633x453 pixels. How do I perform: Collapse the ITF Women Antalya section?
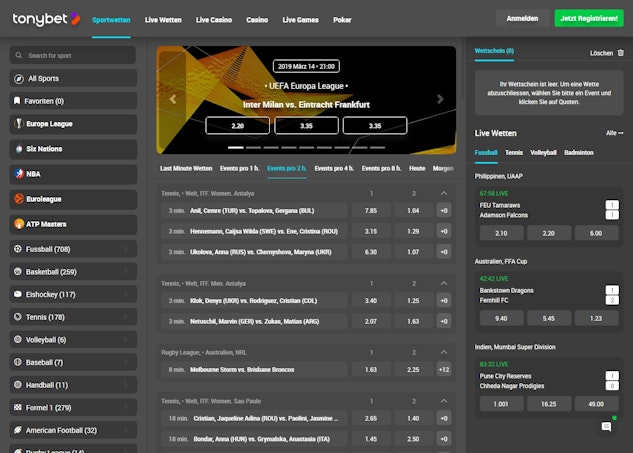(444, 193)
